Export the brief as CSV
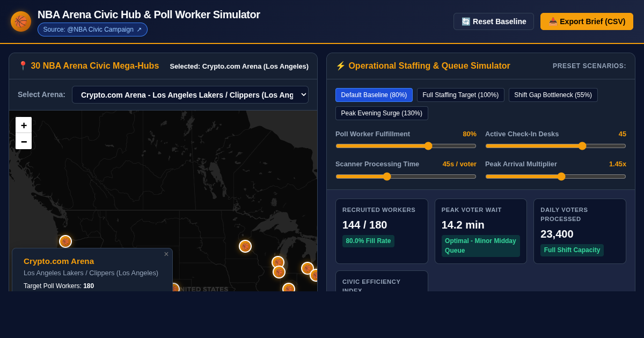Screen dimensions: 644x338 [x=587, y=21]
